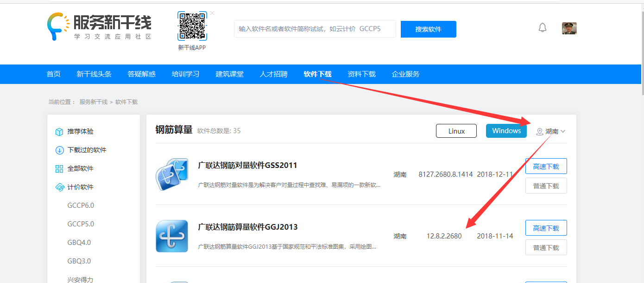Image resolution: width=644 pixels, height=283 pixels.
Task: Select GBQ4.0 in sidebar
Action: point(79,243)
